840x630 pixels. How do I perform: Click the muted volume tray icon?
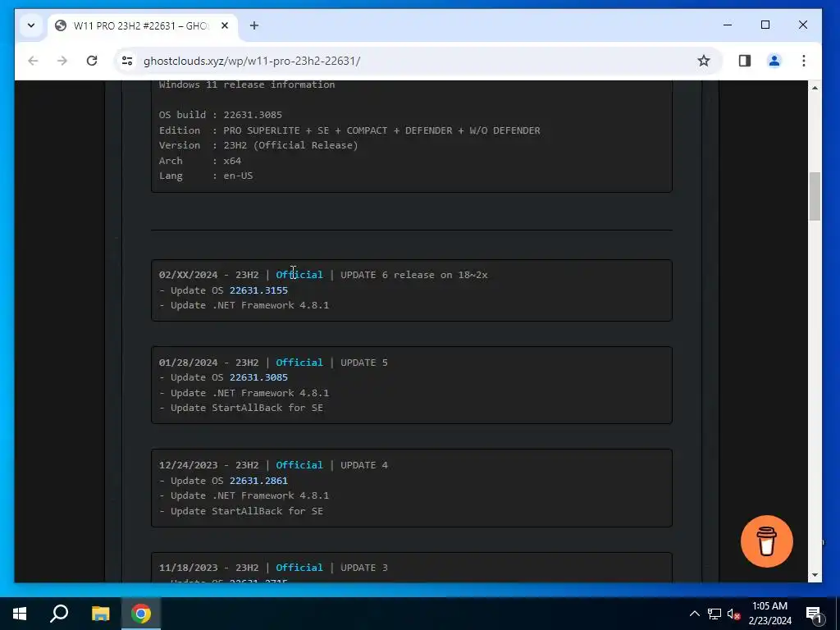tap(733, 614)
